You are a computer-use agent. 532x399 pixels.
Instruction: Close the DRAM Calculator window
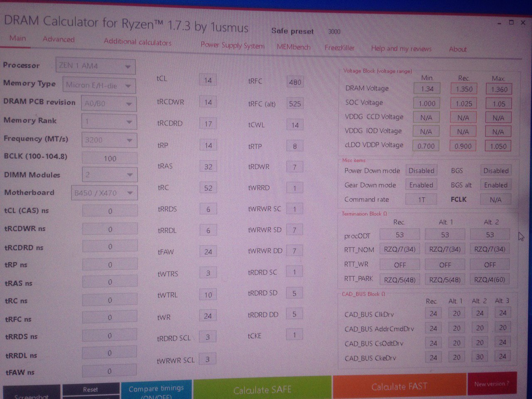(x=523, y=22)
